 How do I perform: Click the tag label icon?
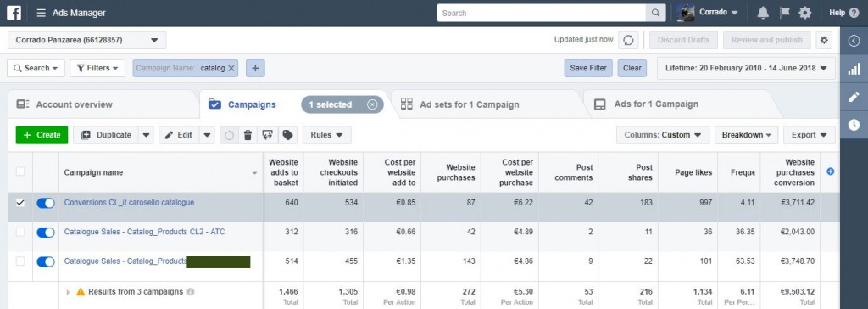[x=287, y=135]
